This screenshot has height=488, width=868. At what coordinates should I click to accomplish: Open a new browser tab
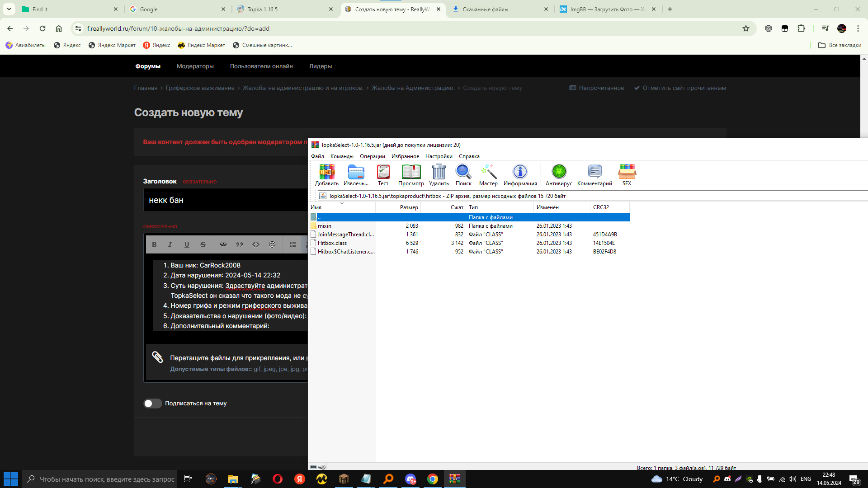tap(670, 9)
